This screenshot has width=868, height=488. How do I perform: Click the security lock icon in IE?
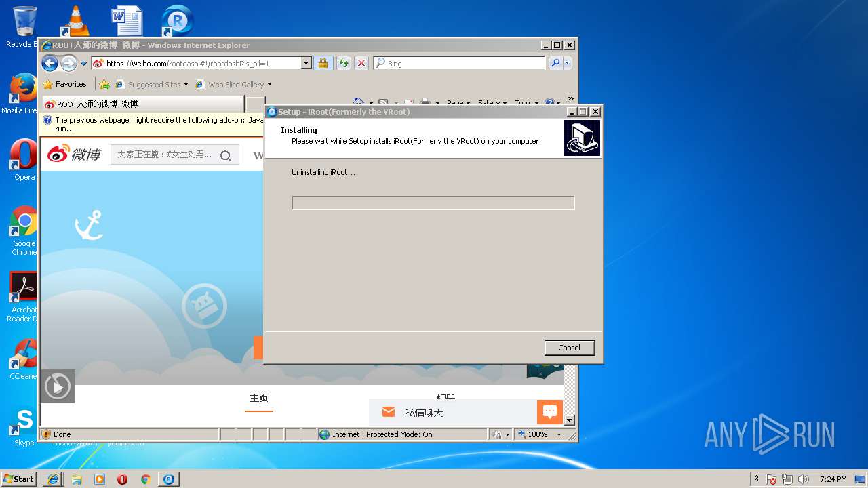tap(323, 63)
